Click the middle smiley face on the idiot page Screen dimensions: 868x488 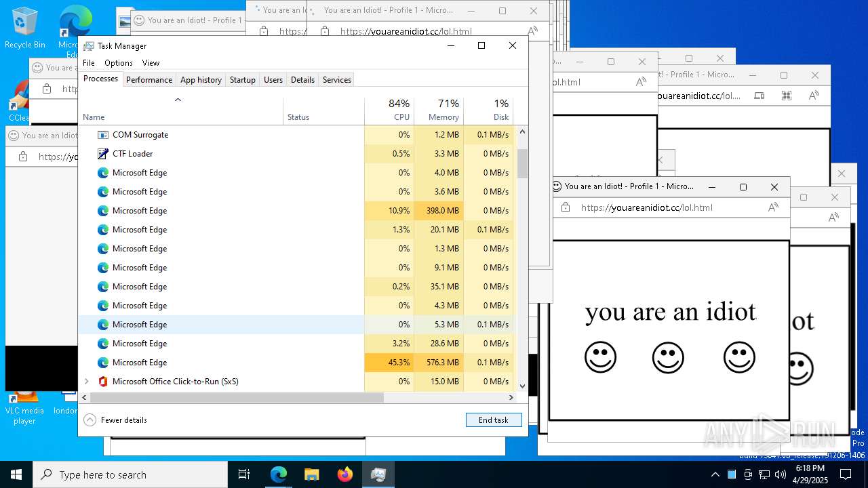[x=668, y=357]
